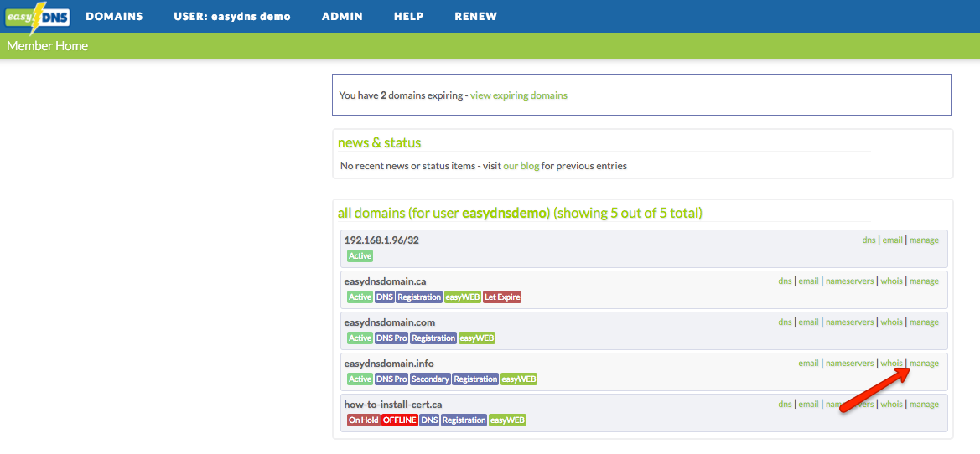Open email settings for easydnsdomain.ca
Image resolution: width=980 pixels, height=454 pixels.
809,281
